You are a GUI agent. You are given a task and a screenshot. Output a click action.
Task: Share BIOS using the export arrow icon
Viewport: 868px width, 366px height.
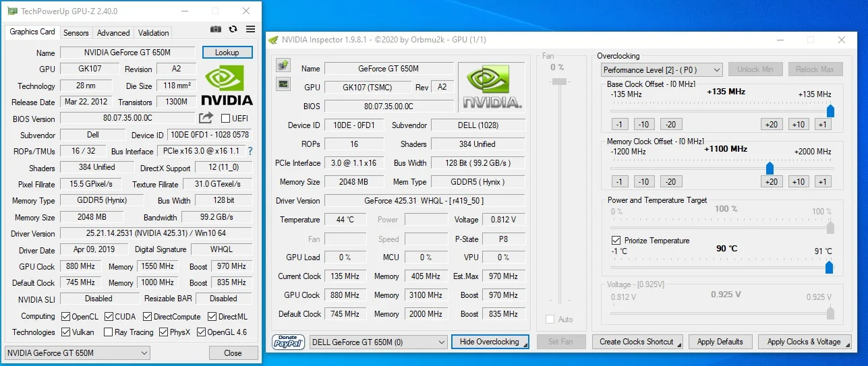(206, 118)
